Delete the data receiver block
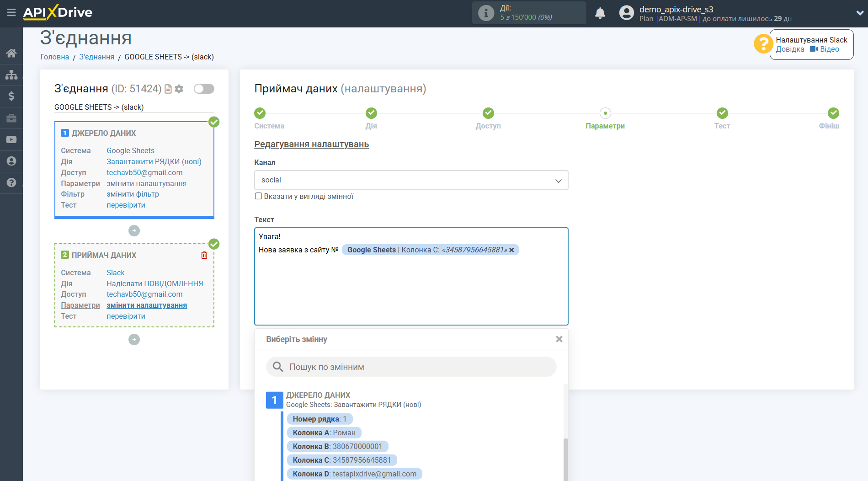Image resolution: width=868 pixels, height=481 pixels. (204, 255)
